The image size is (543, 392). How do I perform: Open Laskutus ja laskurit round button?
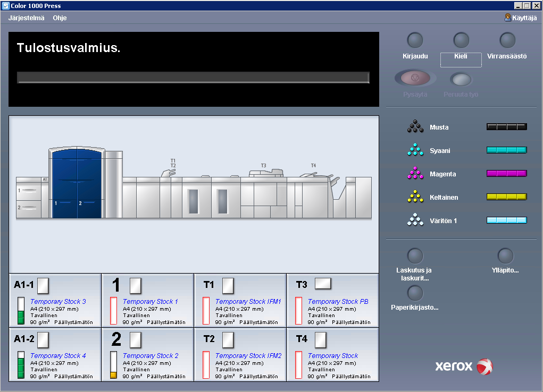(415, 257)
